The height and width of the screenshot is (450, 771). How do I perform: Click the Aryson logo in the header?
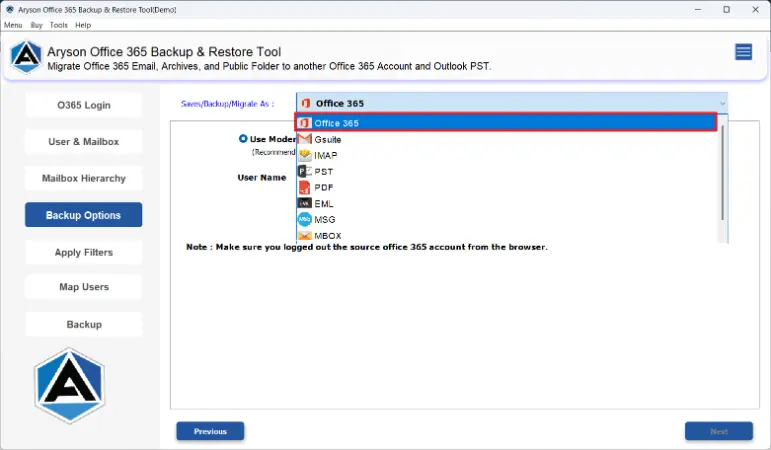26,57
